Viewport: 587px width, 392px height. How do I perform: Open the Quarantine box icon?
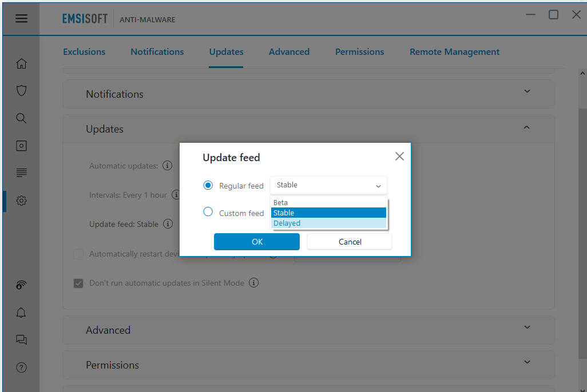[x=21, y=146]
